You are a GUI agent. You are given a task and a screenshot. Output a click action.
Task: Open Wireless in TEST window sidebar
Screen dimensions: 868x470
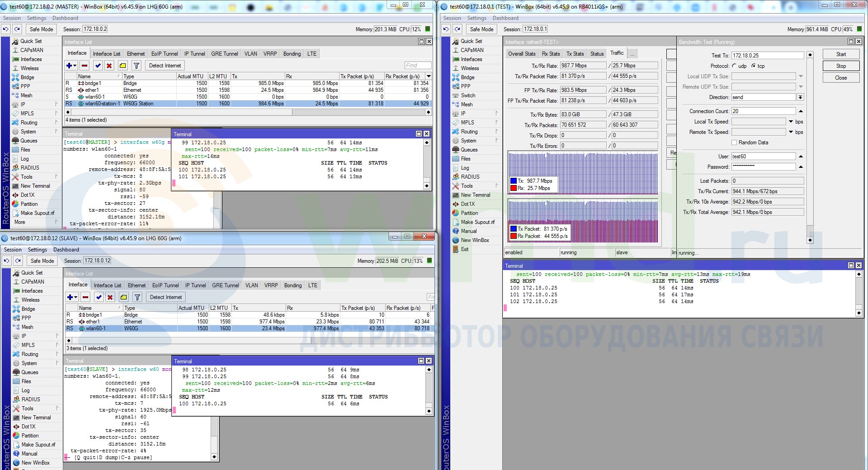pyautogui.click(x=470, y=68)
